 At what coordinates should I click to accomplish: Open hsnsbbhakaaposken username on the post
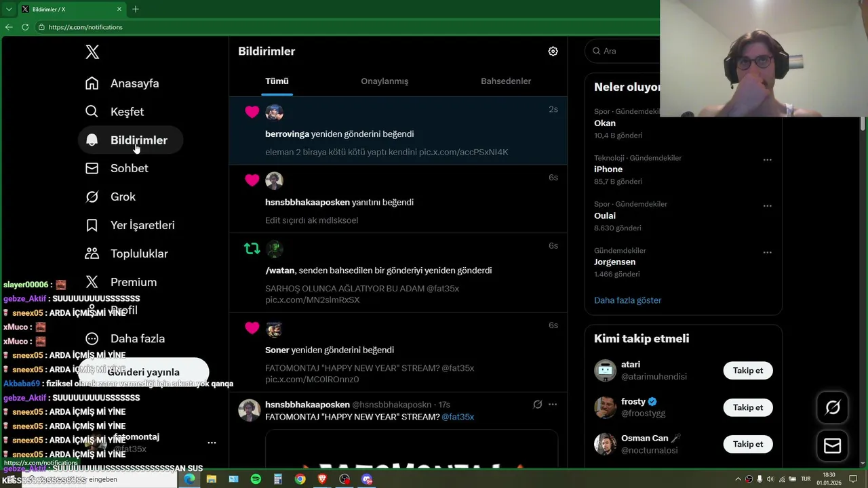tap(307, 405)
